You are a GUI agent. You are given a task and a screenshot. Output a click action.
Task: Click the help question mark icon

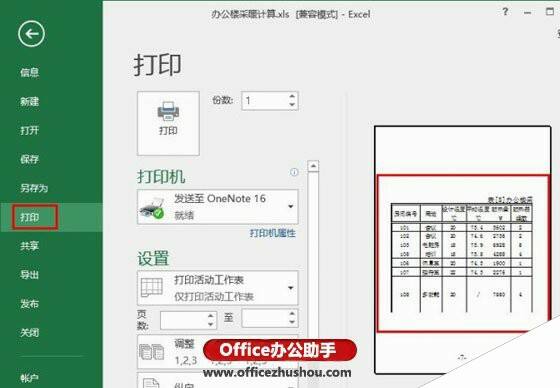click(505, 12)
